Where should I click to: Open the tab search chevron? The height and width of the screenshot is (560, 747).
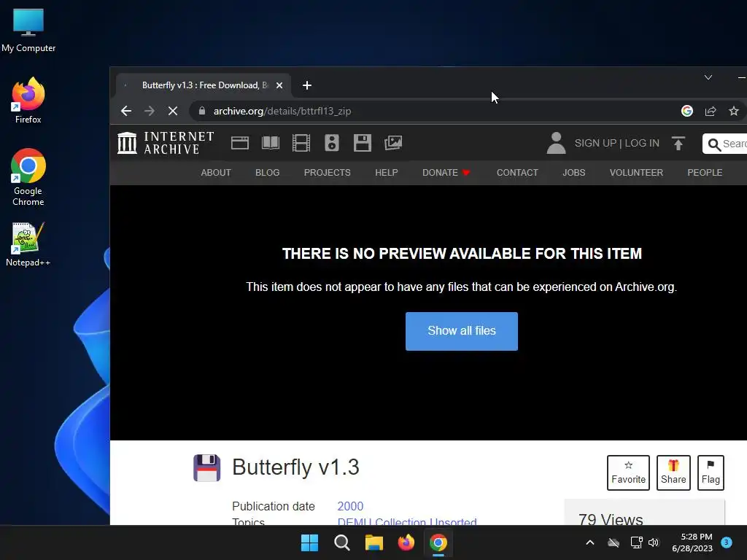point(708,77)
